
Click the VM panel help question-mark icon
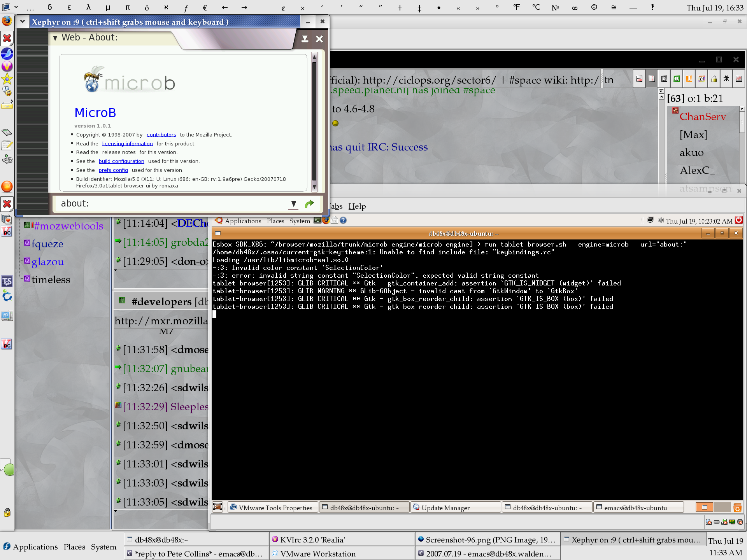(x=343, y=220)
